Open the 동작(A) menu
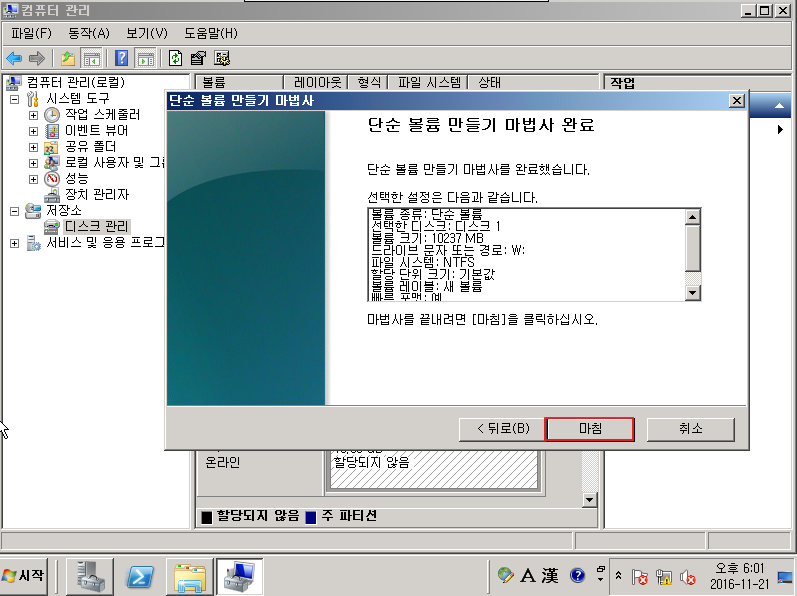797x596 pixels. [89, 34]
